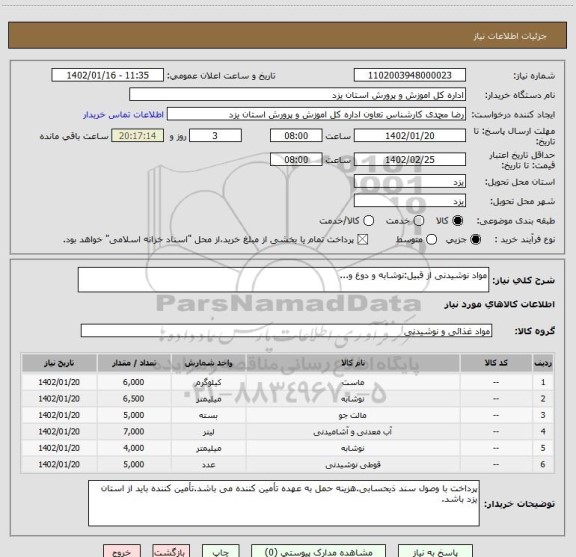Open the اطلاعات تماس خریدار link
576x557 pixels.
[x=123, y=115]
